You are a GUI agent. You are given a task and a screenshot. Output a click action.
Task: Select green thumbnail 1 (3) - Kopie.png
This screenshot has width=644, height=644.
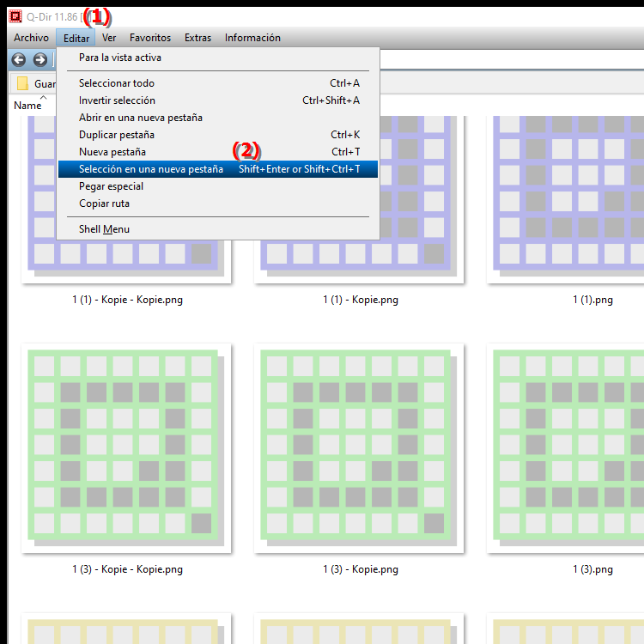(x=359, y=448)
